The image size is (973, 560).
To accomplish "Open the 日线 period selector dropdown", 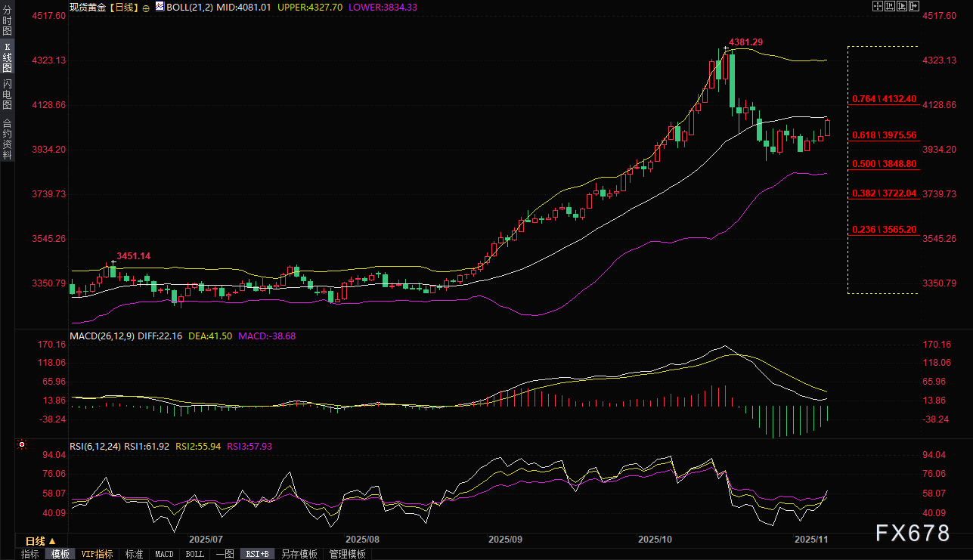I will 41,541.
